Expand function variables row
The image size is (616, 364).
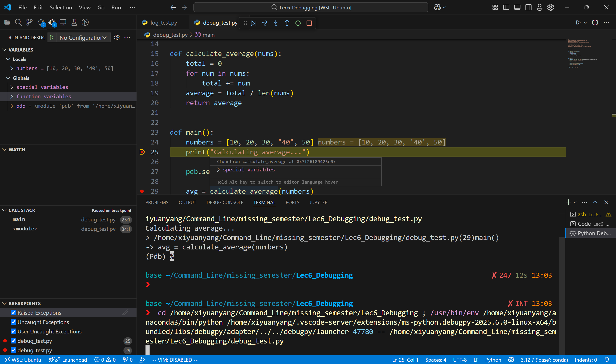pos(12,97)
